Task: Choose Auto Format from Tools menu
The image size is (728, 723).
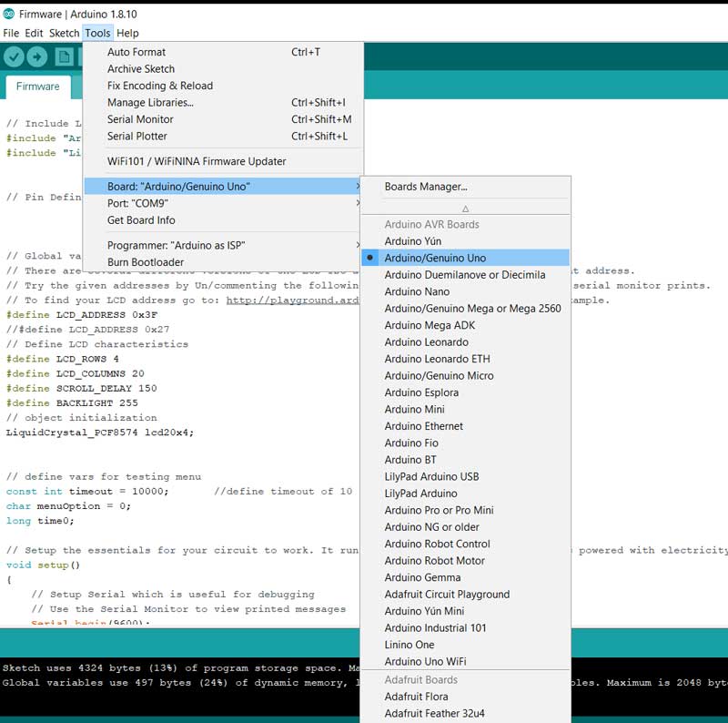Action: point(223,52)
